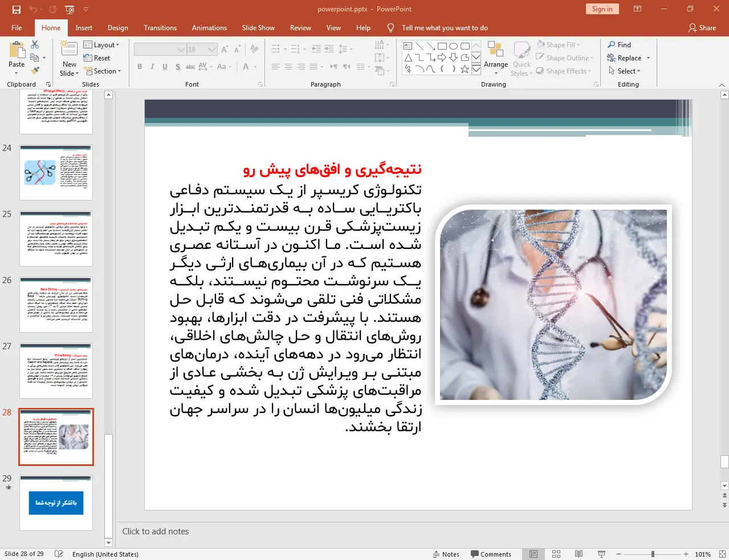Toggle Bold formatting
The height and width of the screenshot is (560, 729).
(x=140, y=67)
